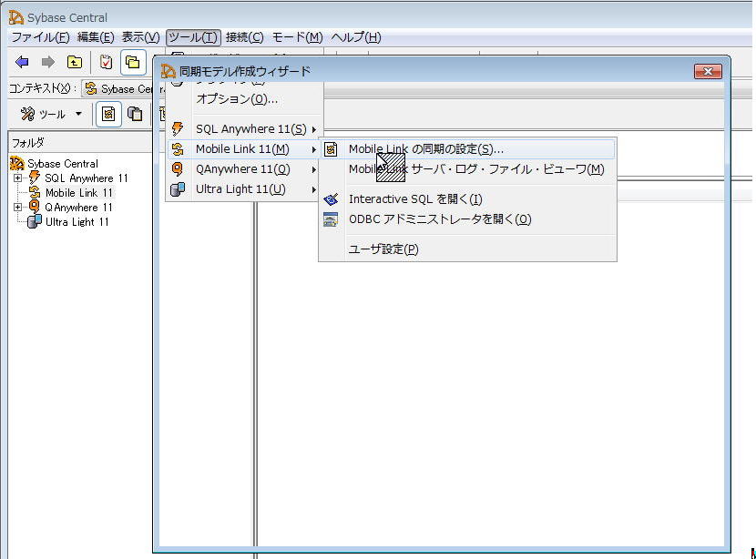
Task: Click the clipboard checkmark toolbar icon
Action: click(x=107, y=62)
